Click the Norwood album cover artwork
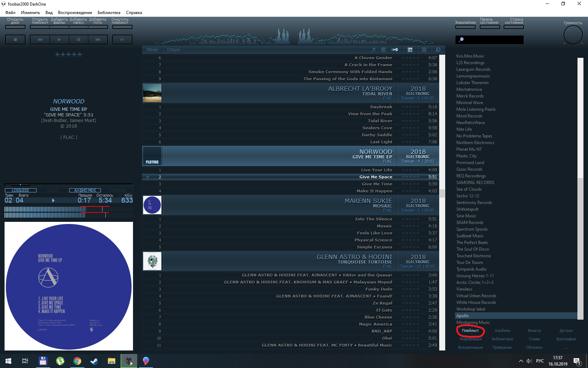This screenshot has width=588, height=368. pos(69,286)
